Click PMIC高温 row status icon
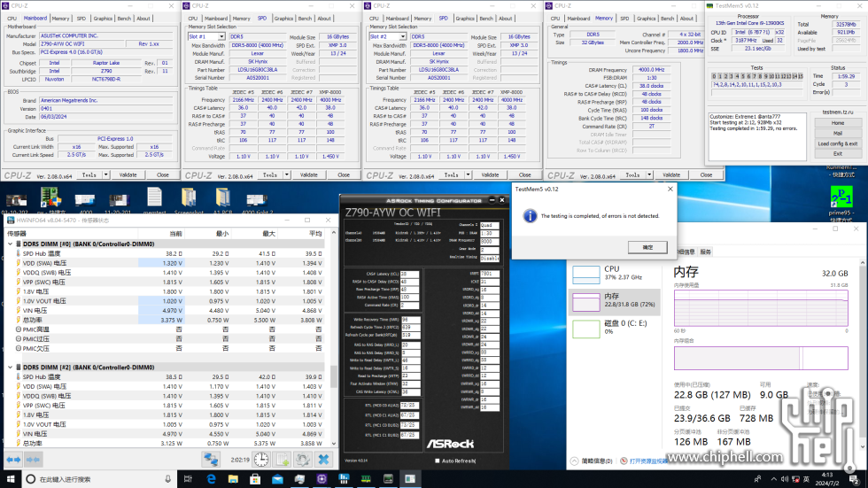Screen dimensions: 868x488 [x=19, y=329]
